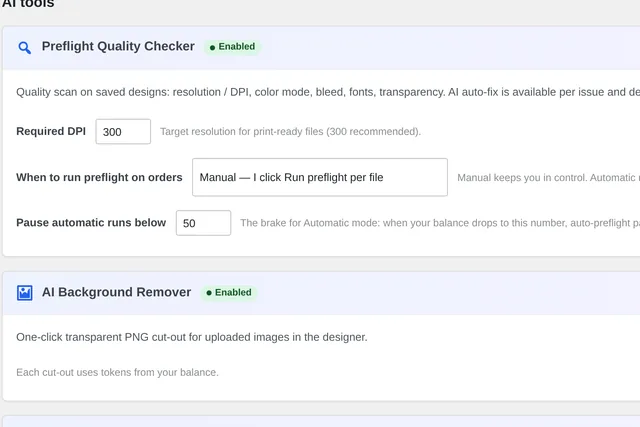Click the Quality scan on saved designs description
The width and height of the screenshot is (640, 427).
[328, 92]
